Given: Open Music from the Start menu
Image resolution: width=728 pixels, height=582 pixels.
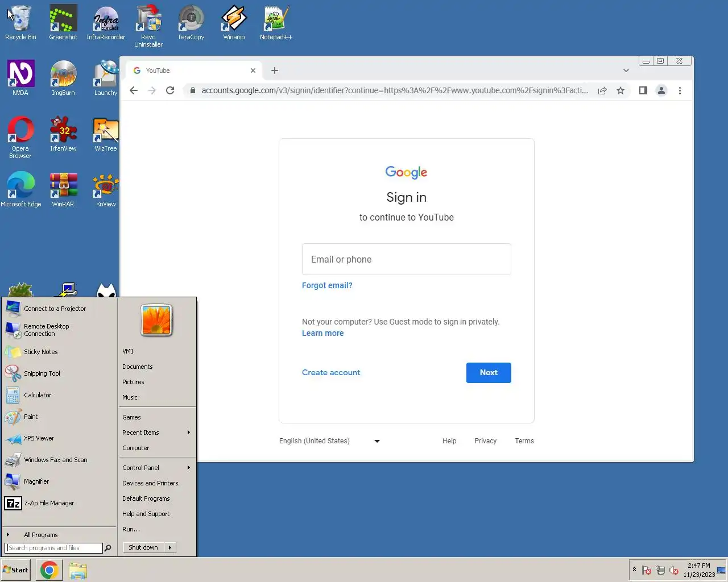Looking at the screenshot, I should coord(130,397).
